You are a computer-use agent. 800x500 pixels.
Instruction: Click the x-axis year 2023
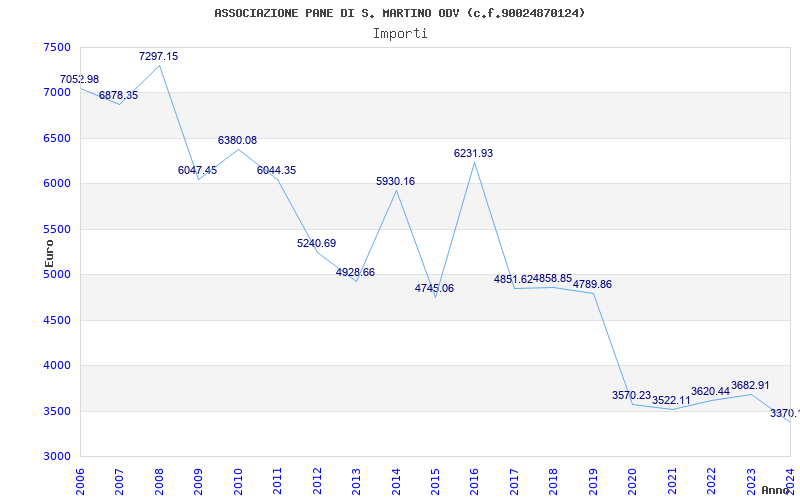(x=751, y=481)
